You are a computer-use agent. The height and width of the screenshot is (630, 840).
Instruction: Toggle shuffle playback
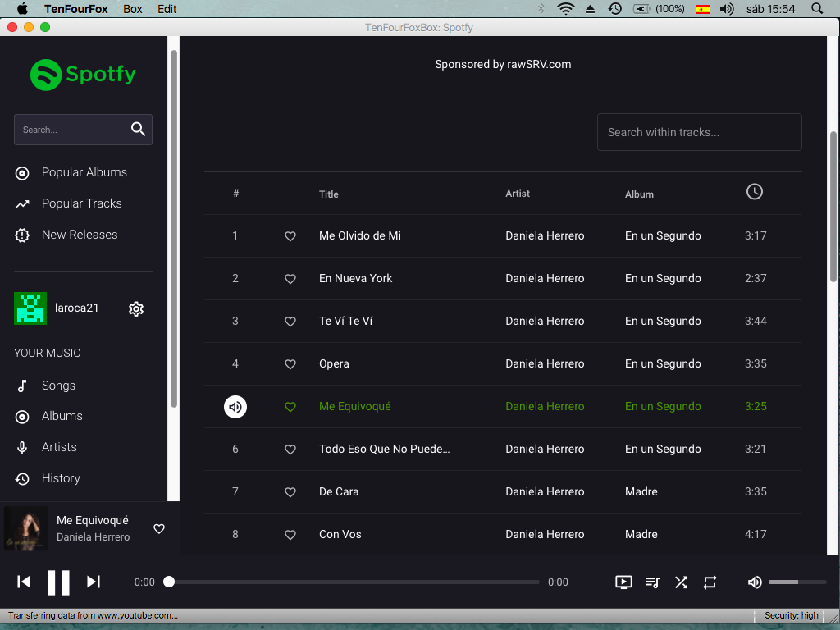coord(681,582)
